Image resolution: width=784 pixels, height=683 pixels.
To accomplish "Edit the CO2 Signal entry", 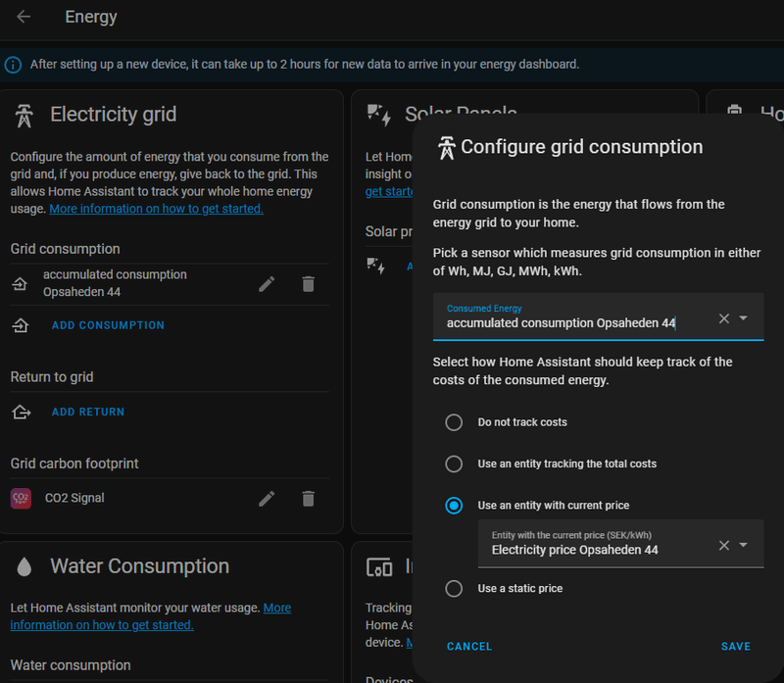I will click(x=267, y=499).
